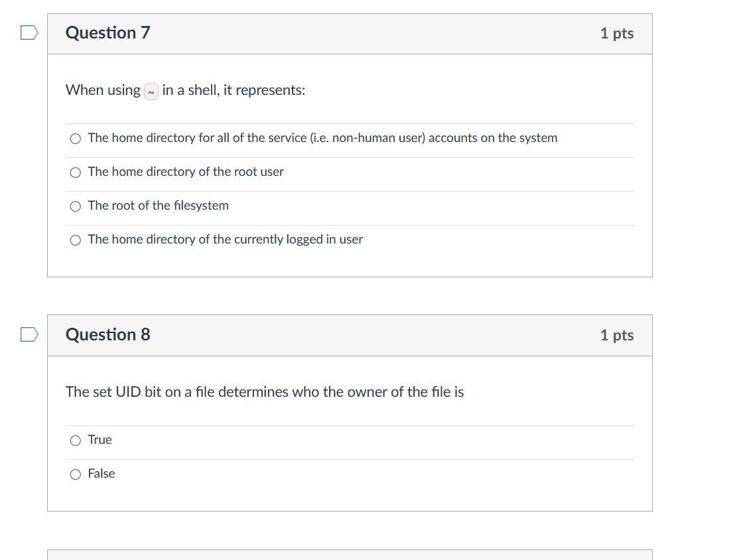Click '1 pts' label on Question 7
This screenshot has width=739, height=560.
617,33
